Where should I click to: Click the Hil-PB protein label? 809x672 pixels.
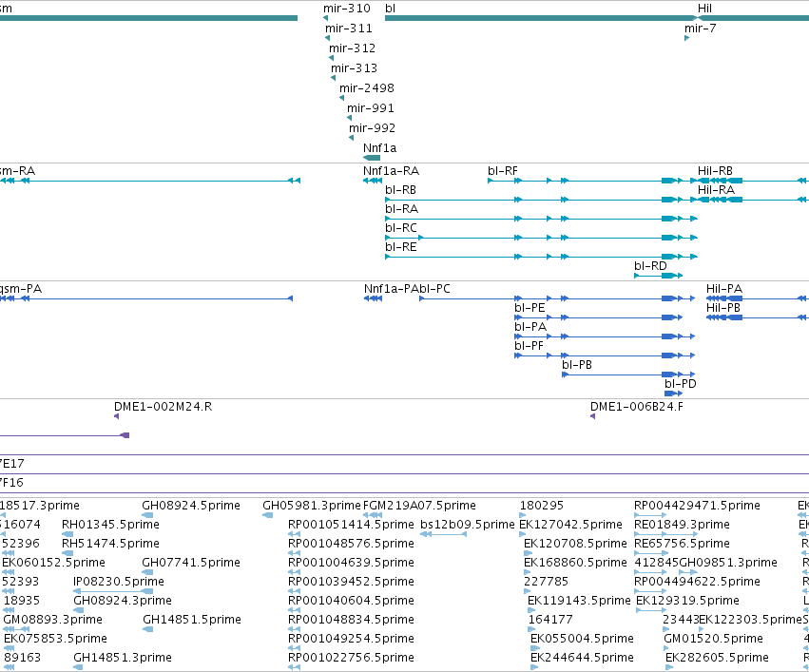[723, 308]
